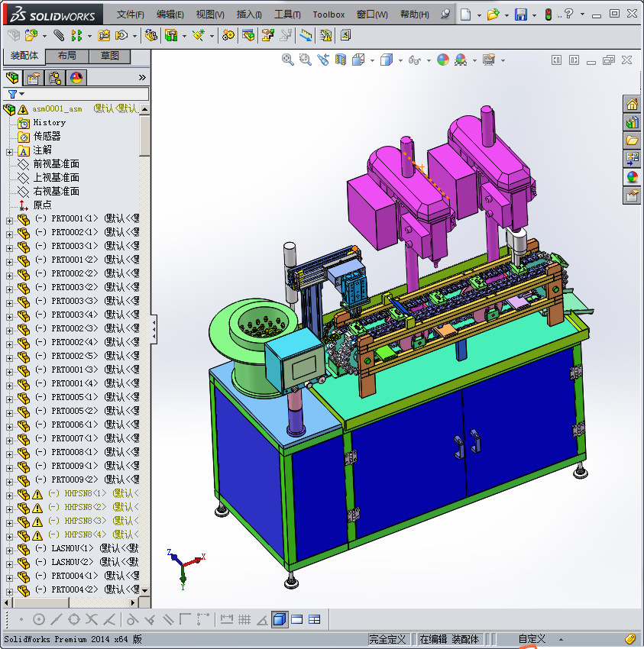Image resolution: width=644 pixels, height=649 pixels.
Task: Click the feature tree scroll down arrow
Action: coord(144,590)
